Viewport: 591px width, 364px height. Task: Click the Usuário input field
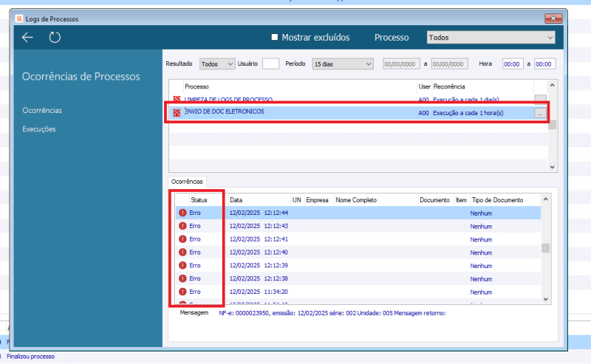click(270, 63)
